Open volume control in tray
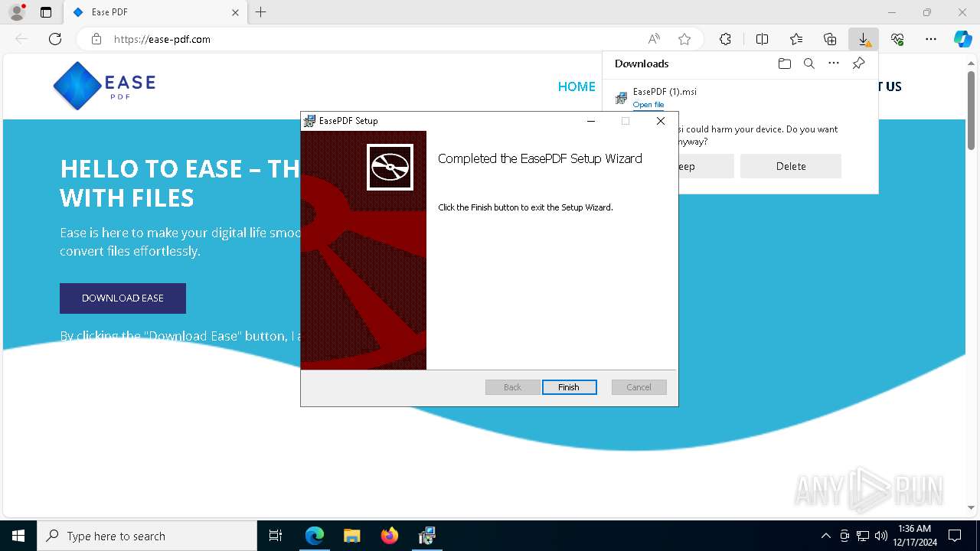 881,536
